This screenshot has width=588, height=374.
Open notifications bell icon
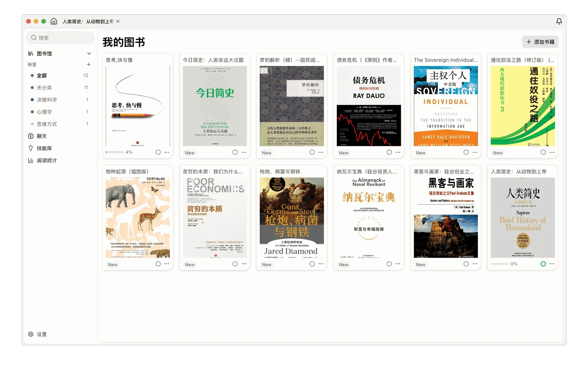pyautogui.click(x=559, y=21)
